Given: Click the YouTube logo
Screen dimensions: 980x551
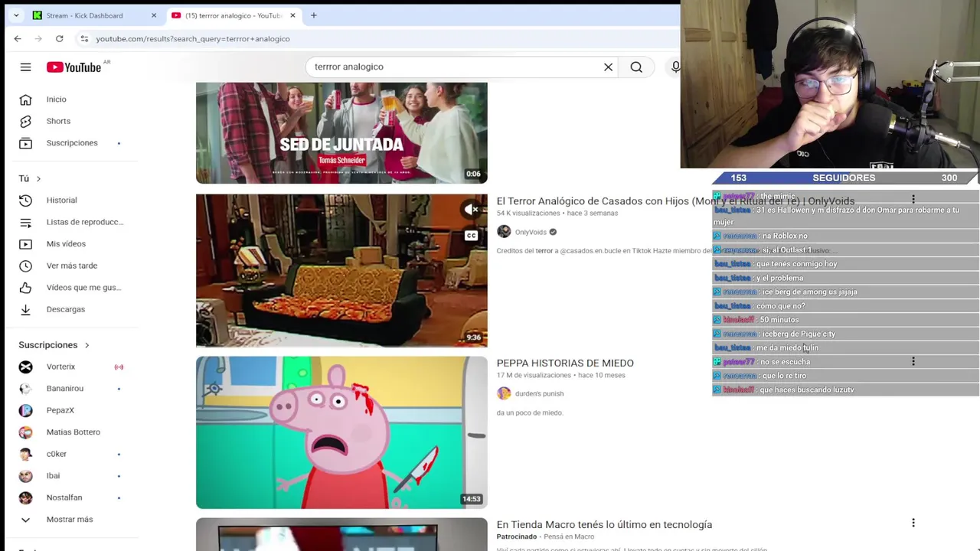Looking at the screenshot, I should coord(73,67).
